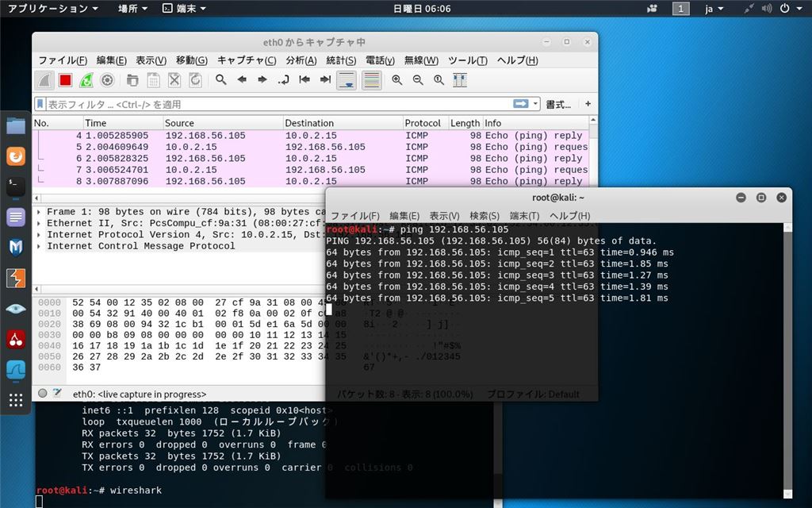Click the reload capture file icon
Image resolution: width=812 pixels, height=508 pixels.
pyautogui.click(x=195, y=80)
